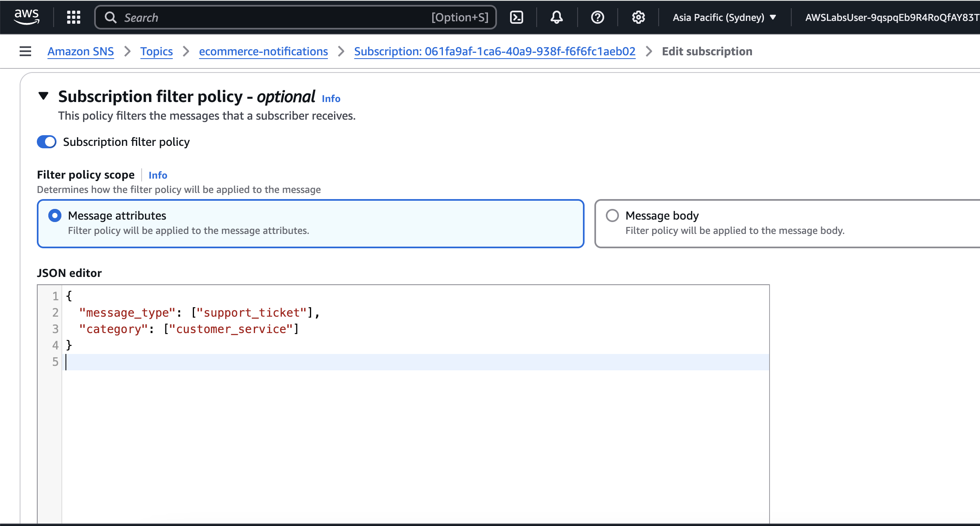The width and height of the screenshot is (980, 526).
Task: Click the "support_ticket" value in JSON editor
Action: coord(251,313)
